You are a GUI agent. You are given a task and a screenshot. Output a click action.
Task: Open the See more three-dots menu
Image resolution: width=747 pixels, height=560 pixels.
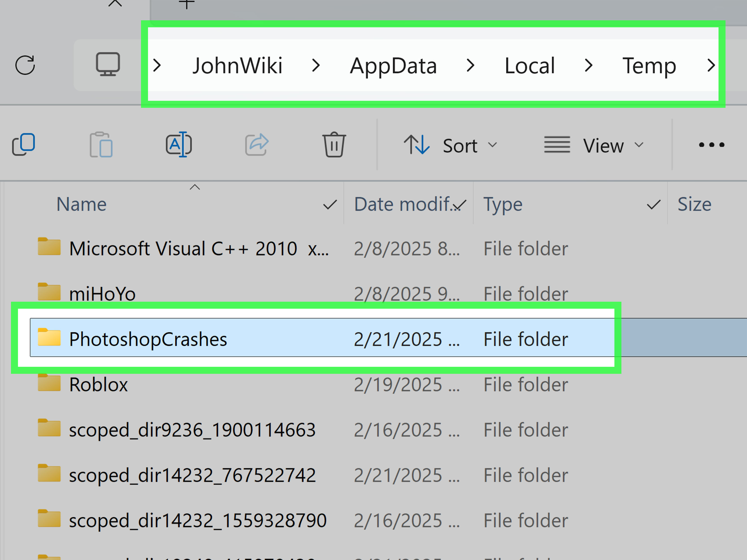pos(711,145)
